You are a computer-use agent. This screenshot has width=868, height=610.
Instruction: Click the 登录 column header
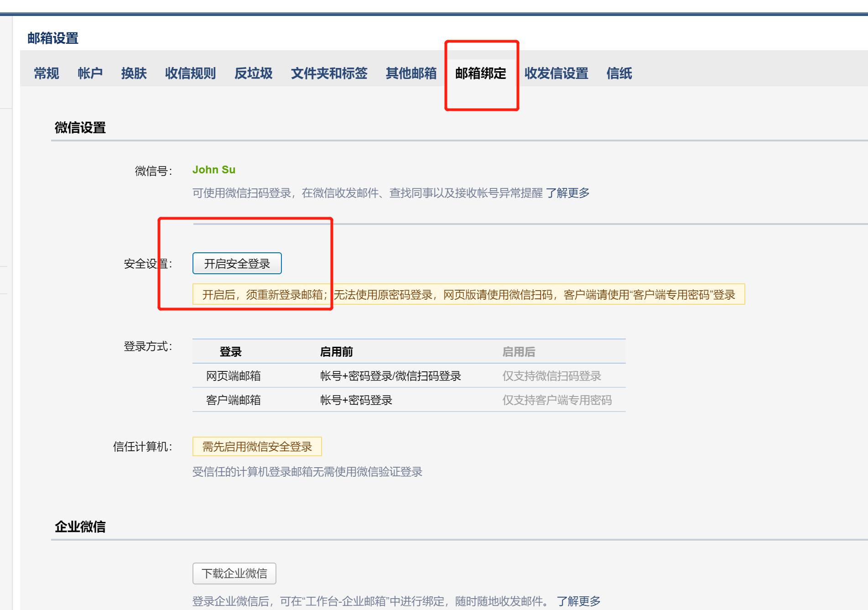pos(231,352)
